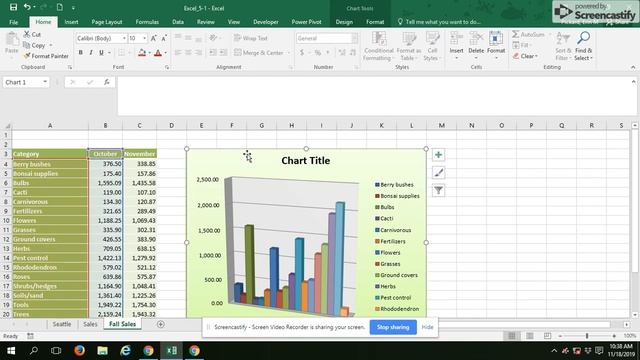This screenshot has height=360, width=640.
Task: Click the Undo arrow icon
Action: point(27,7)
